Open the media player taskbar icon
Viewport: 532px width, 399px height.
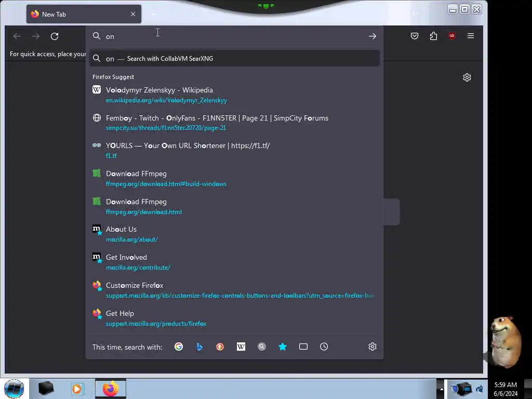click(x=77, y=389)
